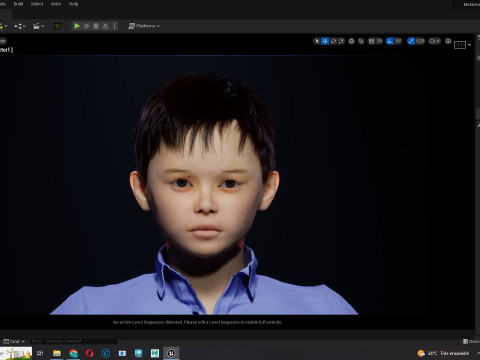Click the weather temperature widget in system tray
The image size is (480, 360).
[x=443, y=353]
